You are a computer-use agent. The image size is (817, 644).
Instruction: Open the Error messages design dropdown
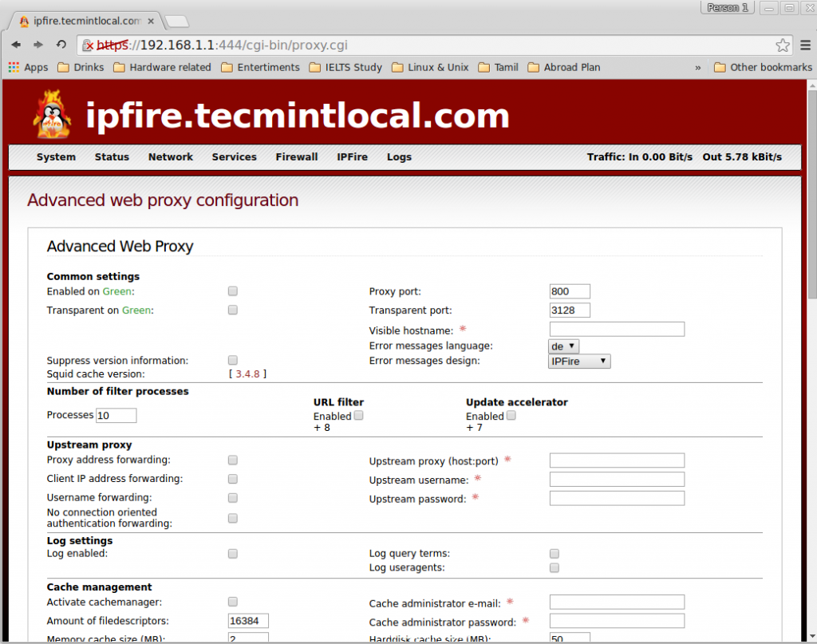pyautogui.click(x=579, y=361)
